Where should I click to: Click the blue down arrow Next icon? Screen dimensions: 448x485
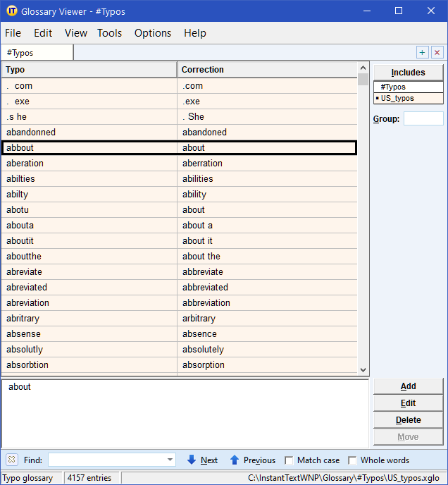(192, 460)
